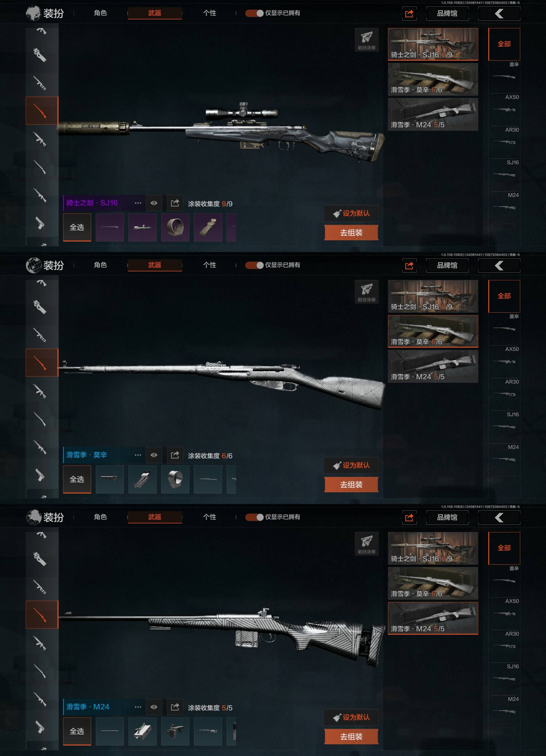Viewport: 546px width, 756px height.
Task: Switch to 个性 tab in the topmost header
Action: point(210,13)
